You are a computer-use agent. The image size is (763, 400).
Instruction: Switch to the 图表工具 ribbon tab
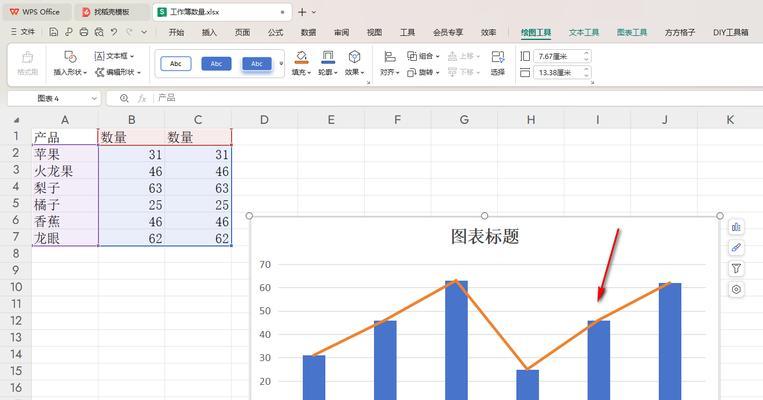[632, 32]
